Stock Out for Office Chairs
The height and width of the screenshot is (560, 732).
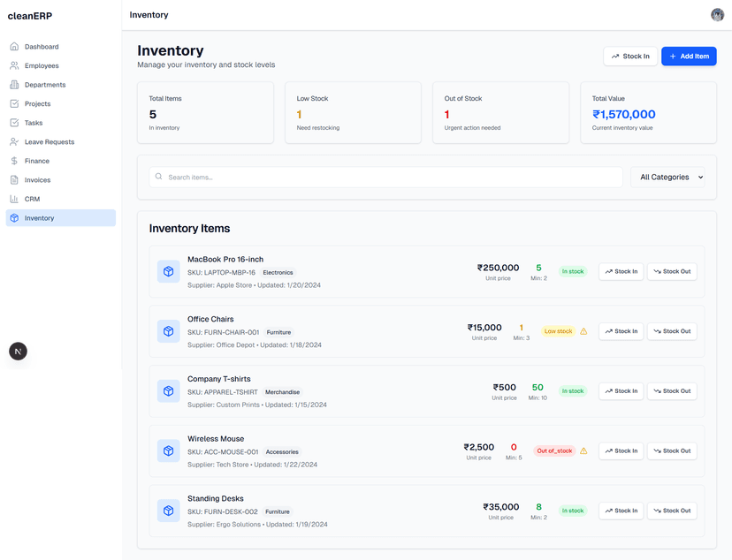[672, 331]
